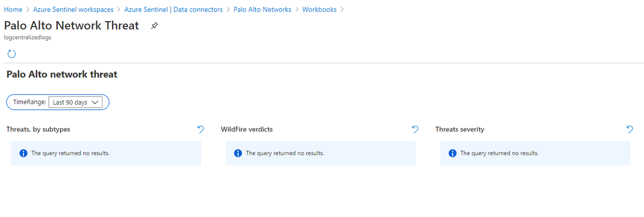Open Azure Sentinel workspaces breadcrumb link
Viewport: 644px width, 217px height.
pos(74,9)
